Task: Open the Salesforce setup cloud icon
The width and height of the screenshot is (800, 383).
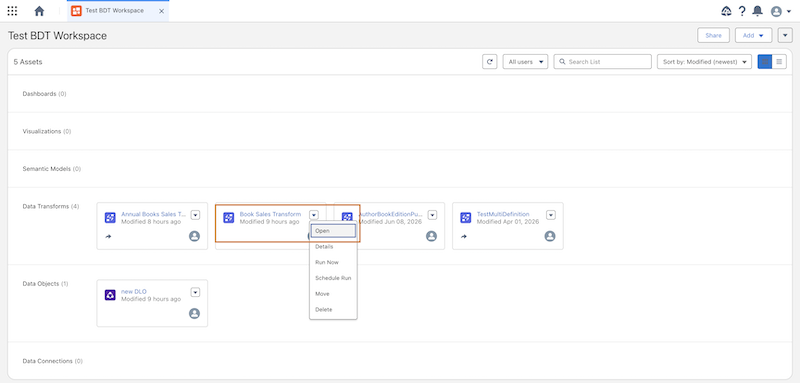Action: click(727, 11)
